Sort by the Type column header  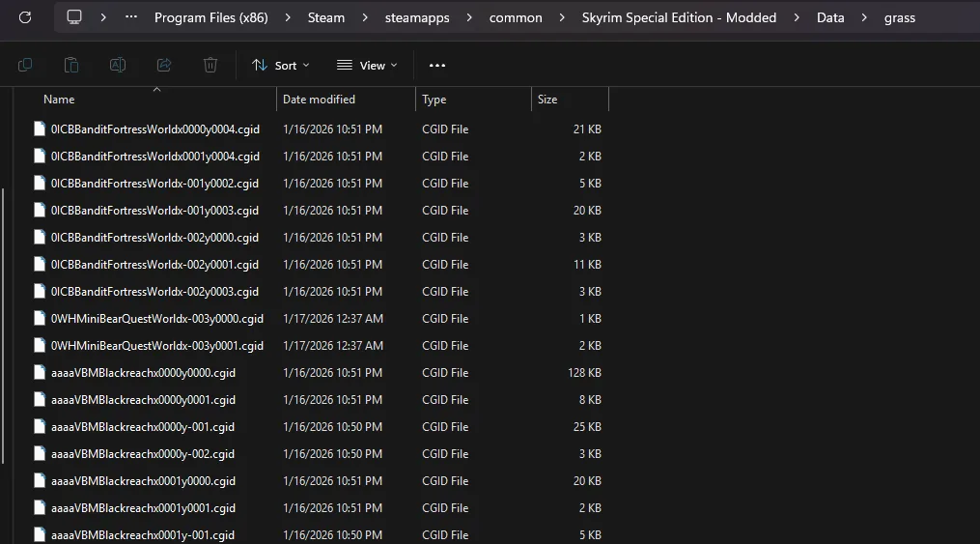[x=434, y=100]
